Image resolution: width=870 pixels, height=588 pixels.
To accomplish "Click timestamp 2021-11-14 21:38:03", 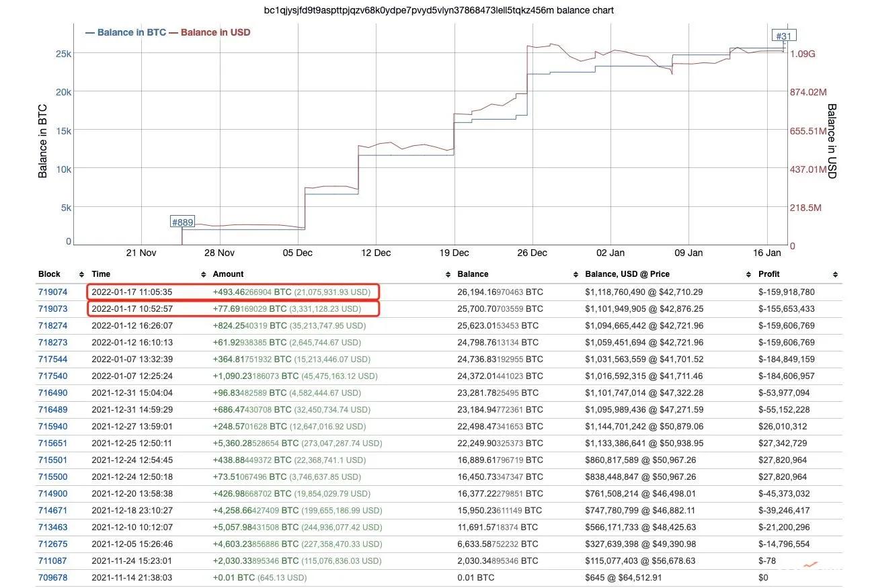I will (x=132, y=577).
